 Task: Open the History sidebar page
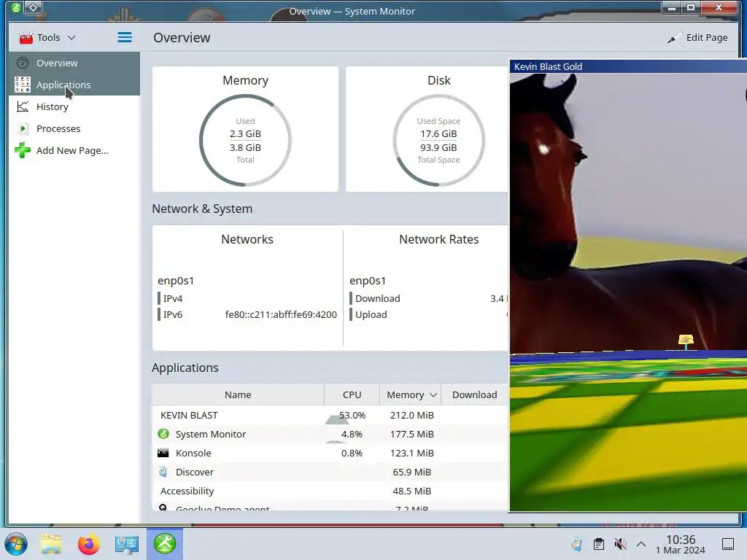(x=74, y=106)
